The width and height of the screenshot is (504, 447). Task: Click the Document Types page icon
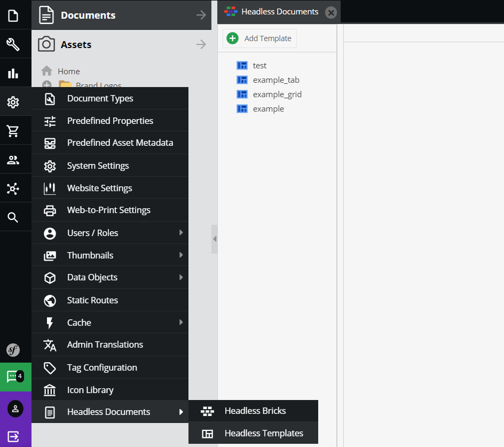coord(50,99)
